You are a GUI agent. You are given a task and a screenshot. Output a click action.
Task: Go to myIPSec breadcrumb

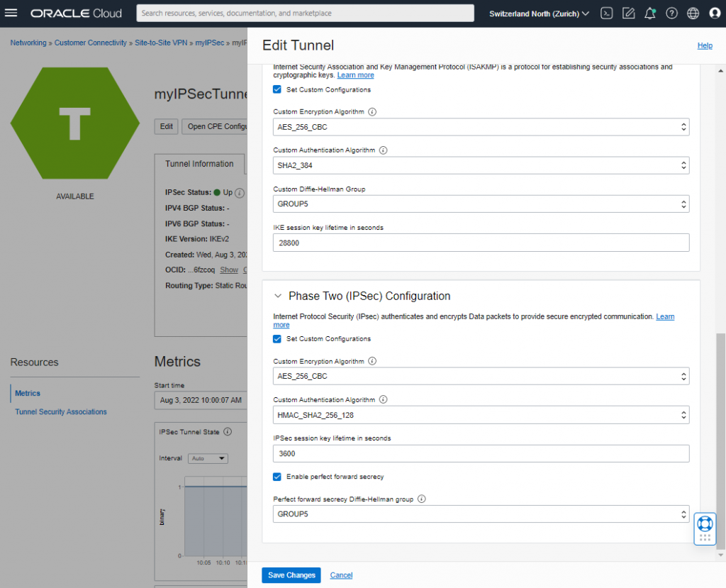210,43
